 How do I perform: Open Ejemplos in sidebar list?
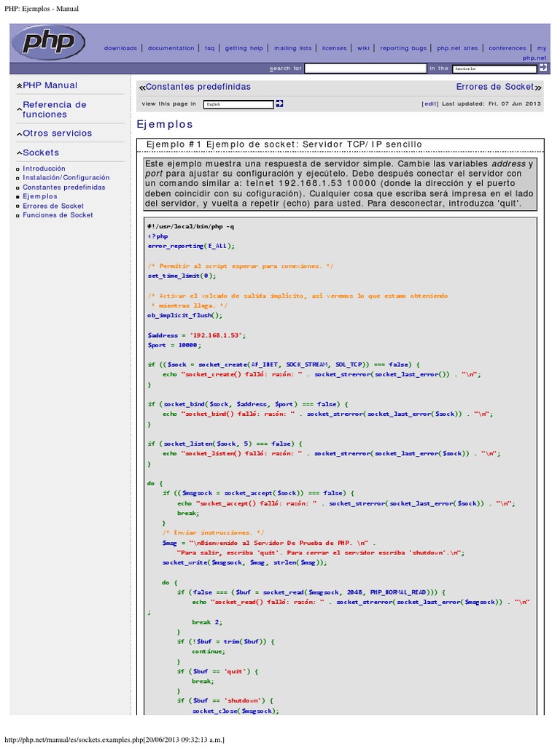40,196
